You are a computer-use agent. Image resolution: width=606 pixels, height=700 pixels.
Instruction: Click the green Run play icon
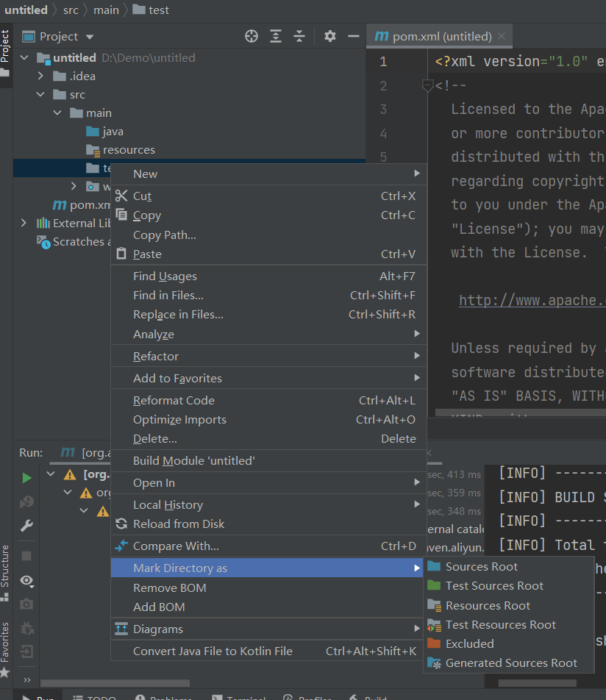(26, 478)
